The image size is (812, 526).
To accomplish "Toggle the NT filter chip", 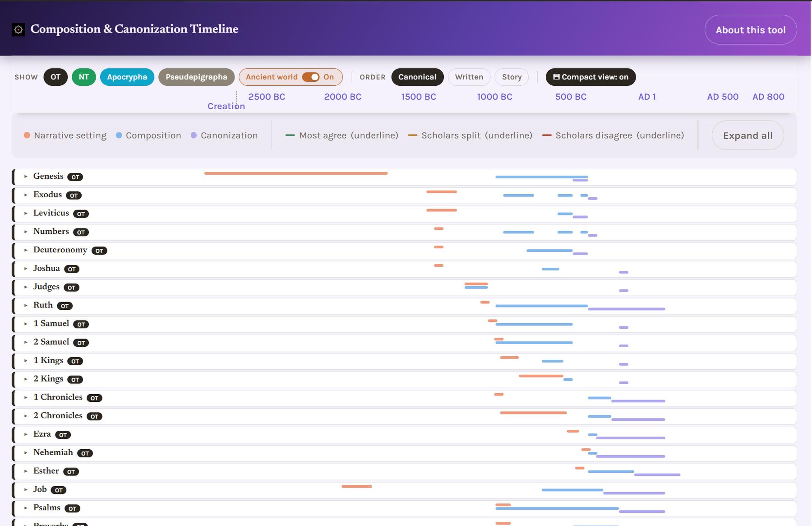I will click(x=84, y=77).
